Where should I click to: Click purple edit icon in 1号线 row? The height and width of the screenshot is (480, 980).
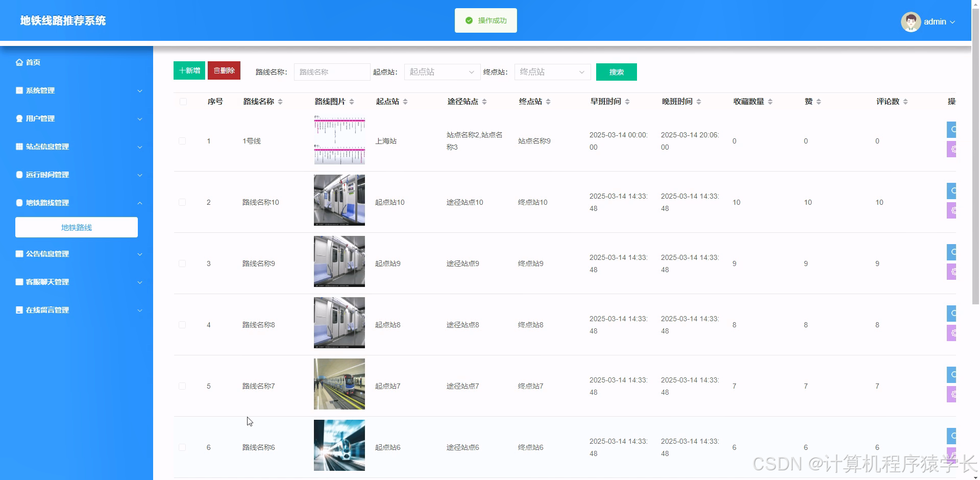[951, 149]
